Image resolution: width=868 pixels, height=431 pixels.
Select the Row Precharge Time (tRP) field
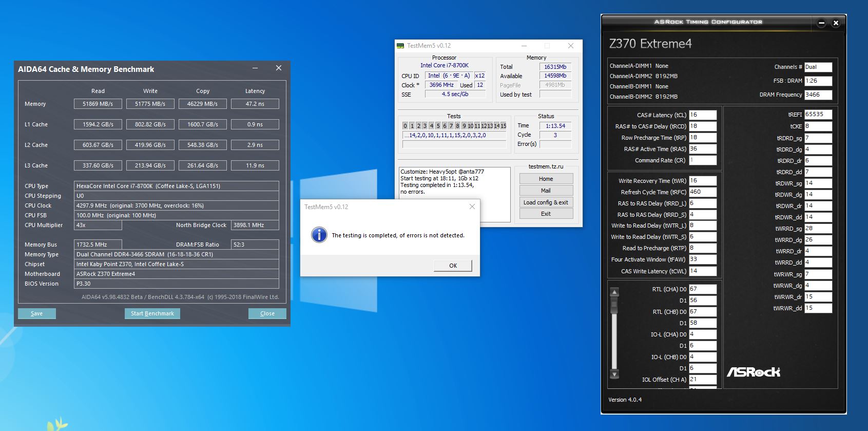[703, 138]
